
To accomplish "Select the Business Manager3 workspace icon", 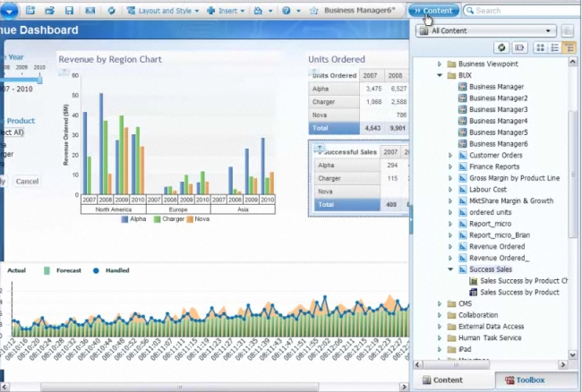I will tap(463, 110).
